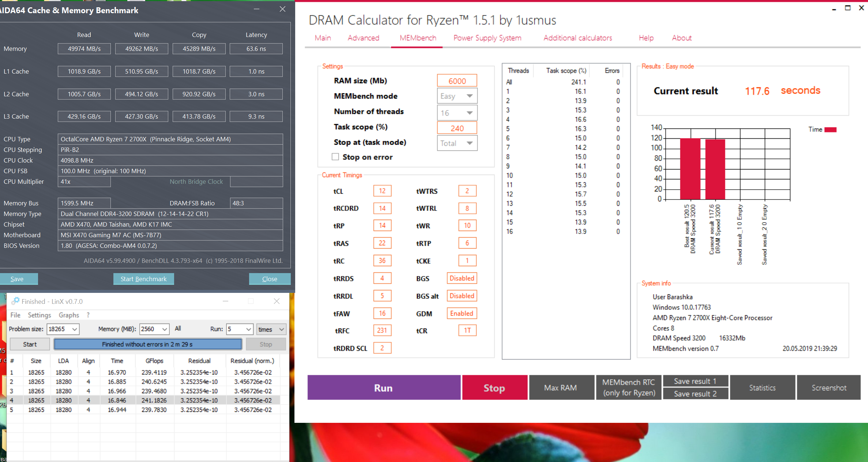Click Start Benchmark in AIDA64

tap(143, 279)
